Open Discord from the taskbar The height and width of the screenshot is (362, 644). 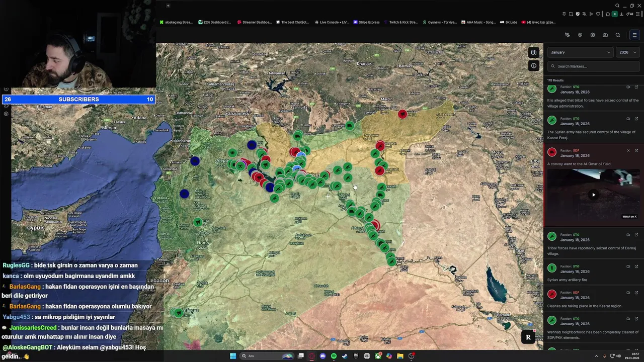coord(323,356)
